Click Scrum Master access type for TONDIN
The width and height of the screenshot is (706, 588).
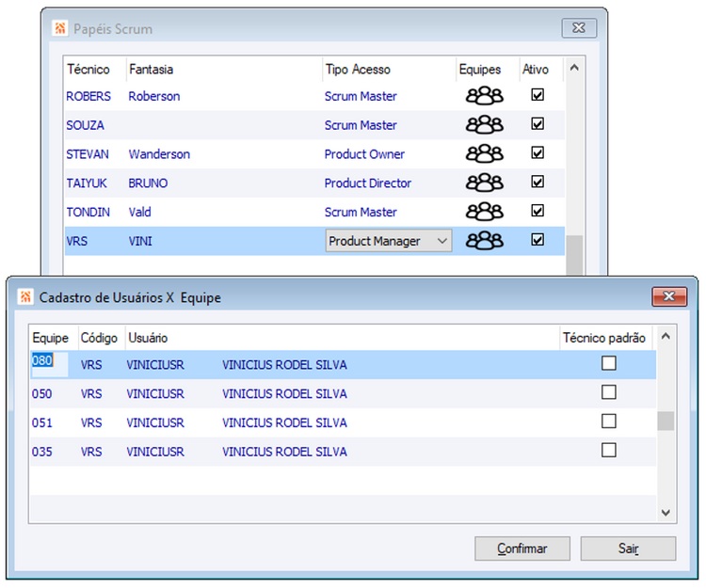coord(361,212)
